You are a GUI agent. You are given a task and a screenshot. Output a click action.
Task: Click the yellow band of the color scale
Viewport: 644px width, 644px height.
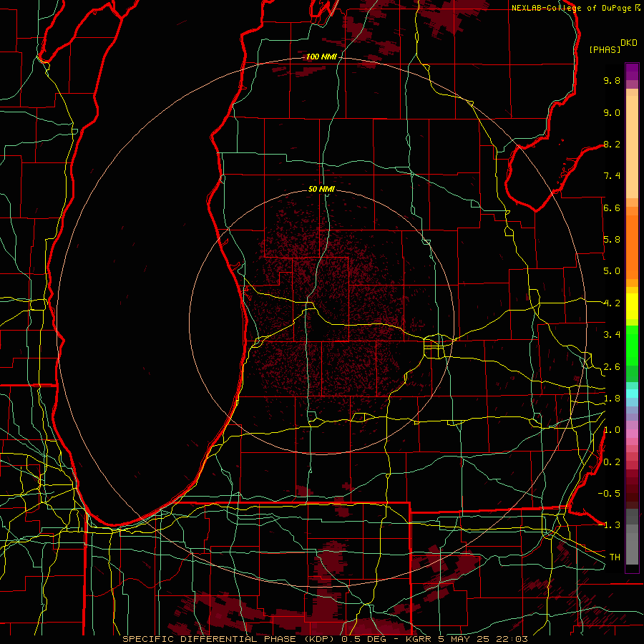(x=632, y=306)
